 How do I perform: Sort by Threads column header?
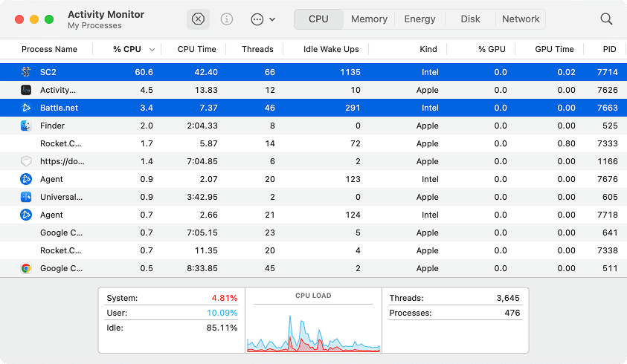257,49
